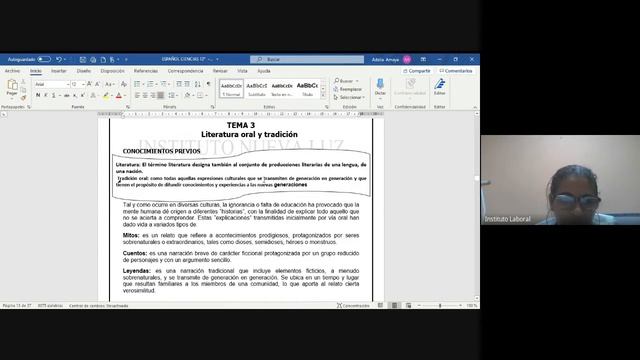Collapse the ribbon with the chevron

click(475, 107)
